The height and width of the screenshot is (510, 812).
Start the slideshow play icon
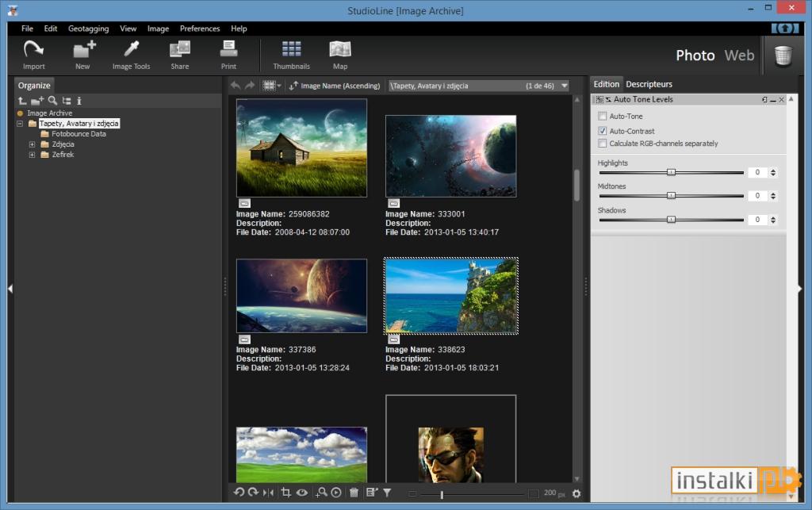coord(336,493)
